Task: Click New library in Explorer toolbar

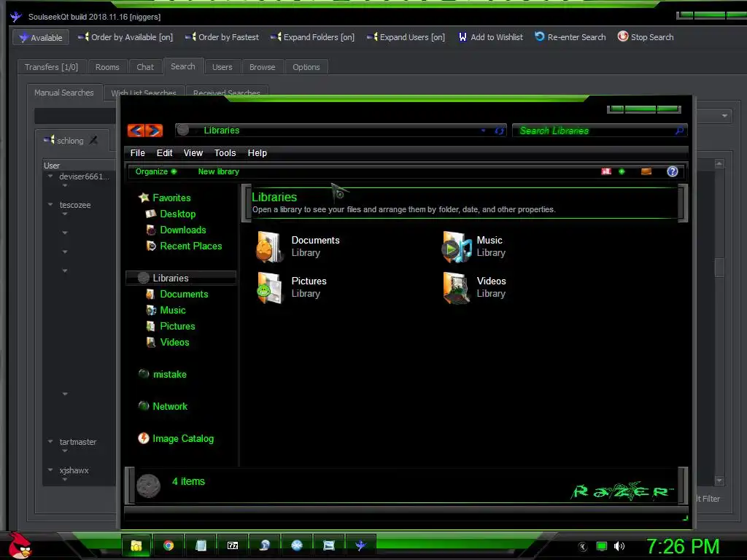Action: coord(219,171)
